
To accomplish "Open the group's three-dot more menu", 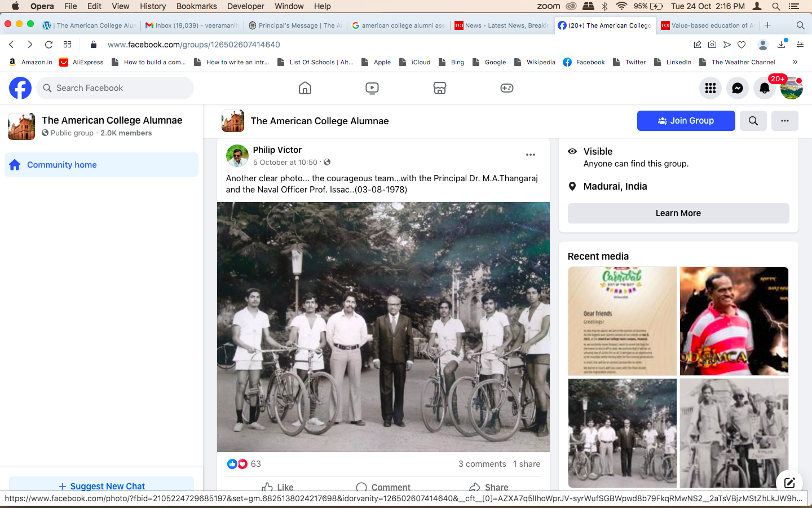I will coord(784,121).
